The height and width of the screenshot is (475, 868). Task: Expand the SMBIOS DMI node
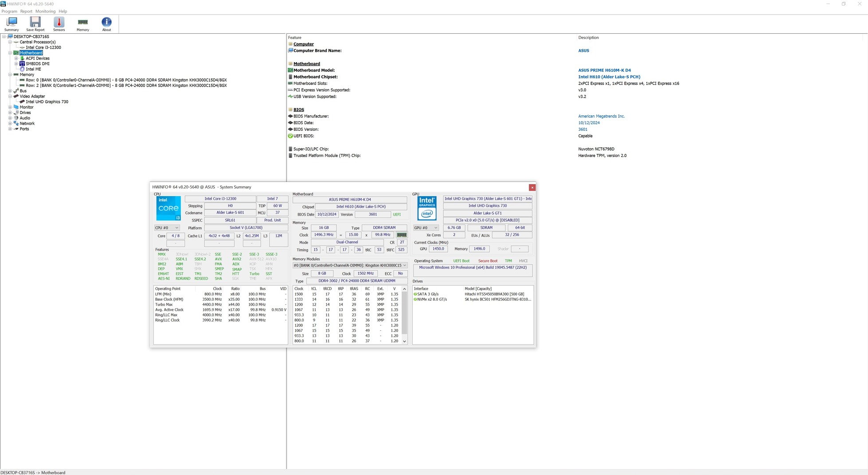[x=16, y=63]
